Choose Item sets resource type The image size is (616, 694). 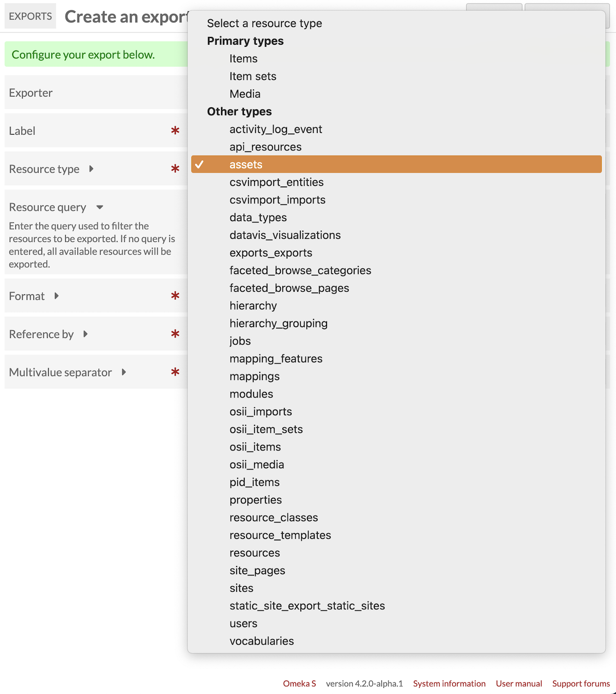(x=253, y=76)
